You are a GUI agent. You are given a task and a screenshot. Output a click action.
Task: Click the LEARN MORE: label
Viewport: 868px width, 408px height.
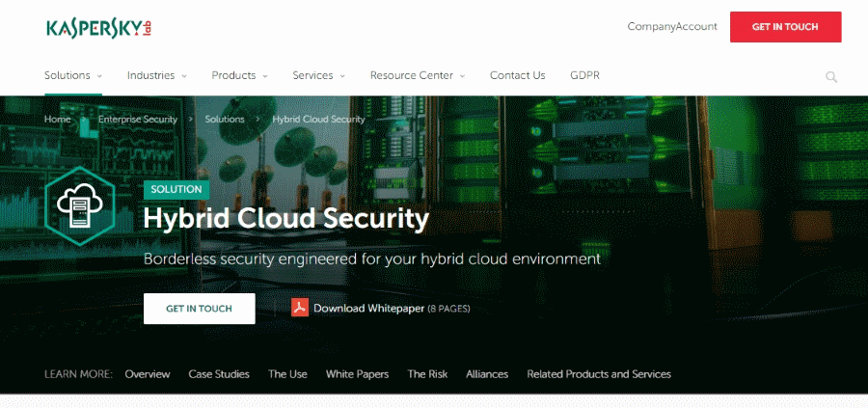79,374
